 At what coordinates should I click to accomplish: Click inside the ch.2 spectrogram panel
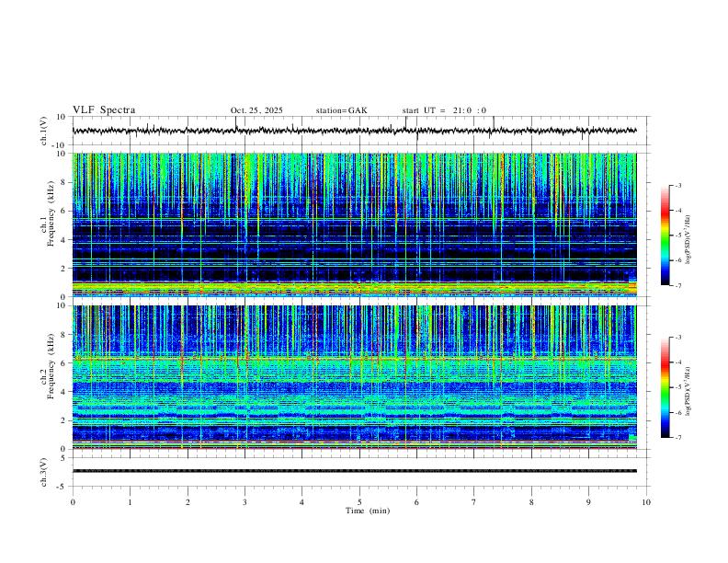[355, 377]
